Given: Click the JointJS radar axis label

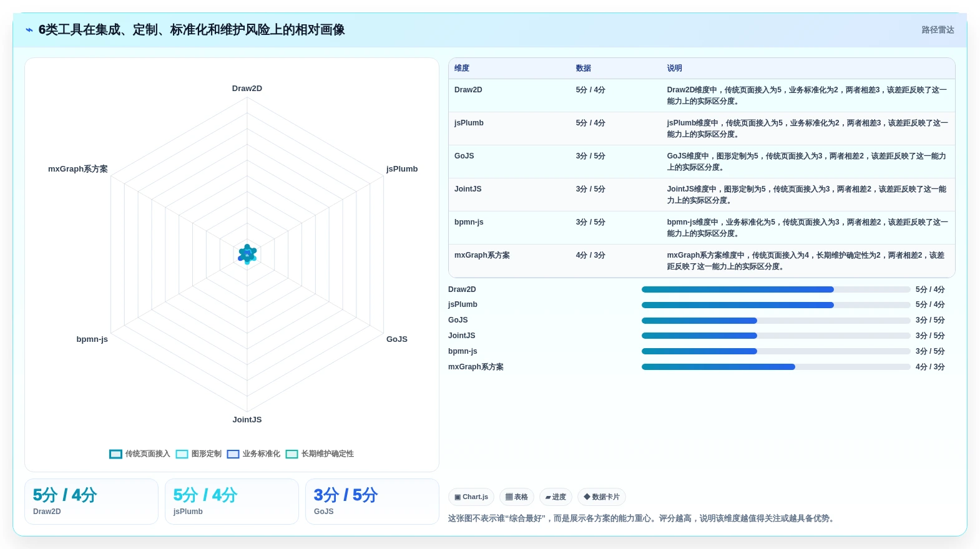Looking at the screenshot, I should pos(247,420).
